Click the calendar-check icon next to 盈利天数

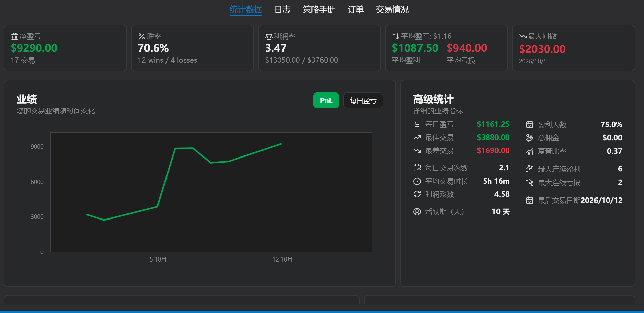click(x=530, y=125)
